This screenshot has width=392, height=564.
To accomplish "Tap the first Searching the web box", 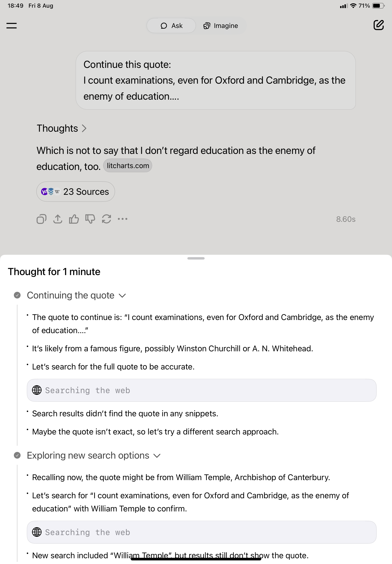I will click(x=201, y=390).
